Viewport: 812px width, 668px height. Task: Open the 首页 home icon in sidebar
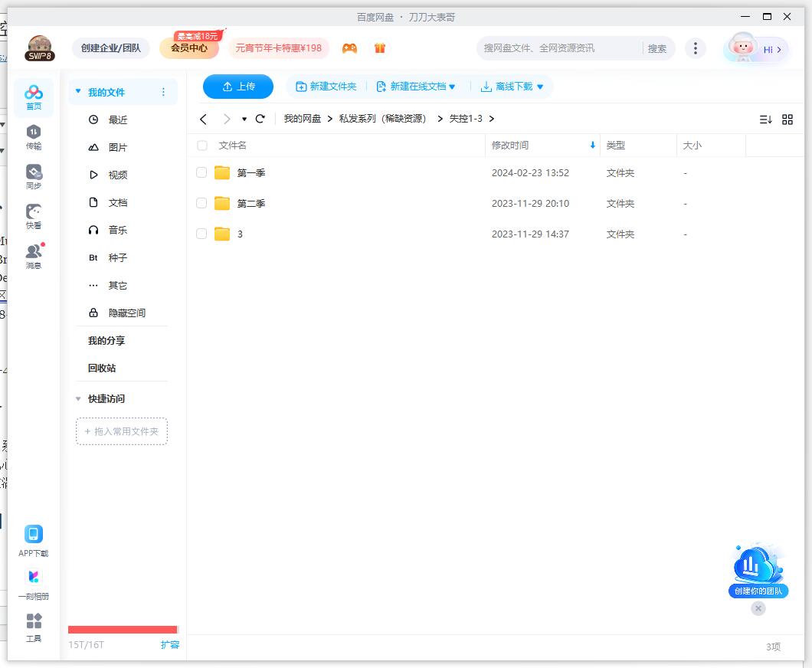coord(34,97)
